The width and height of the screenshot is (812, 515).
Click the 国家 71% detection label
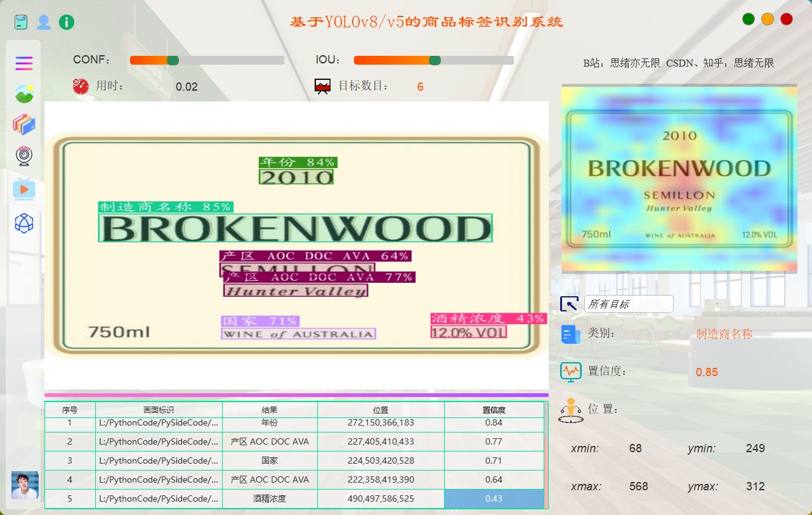point(260,321)
